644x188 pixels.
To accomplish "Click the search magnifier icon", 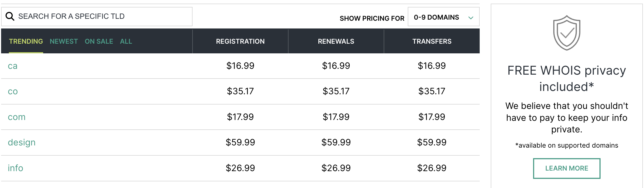I will (10, 17).
